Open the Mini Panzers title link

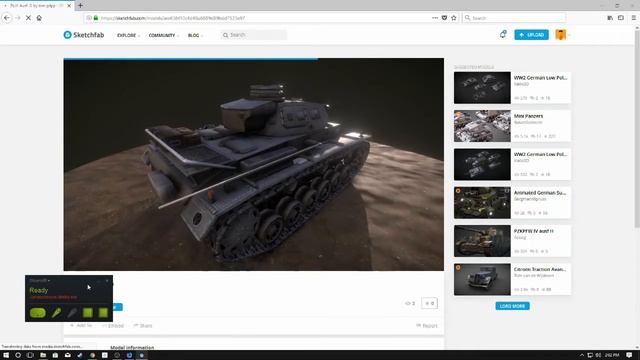tap(528, 116)
